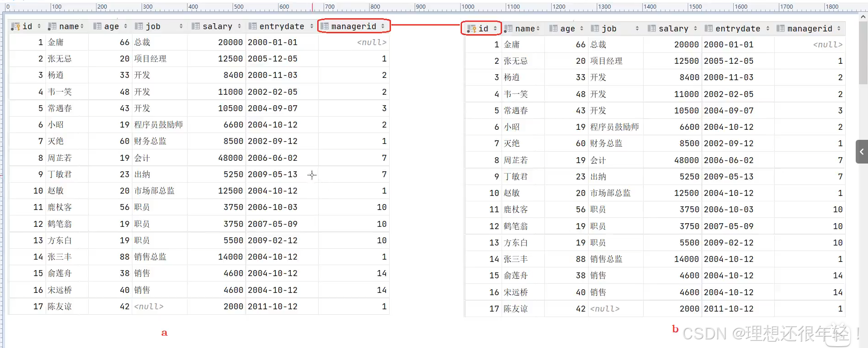Select the name cell 金庸 in the left table
Image resolution: width=868 pixels, height=348 pixels.
pos(56,42)
